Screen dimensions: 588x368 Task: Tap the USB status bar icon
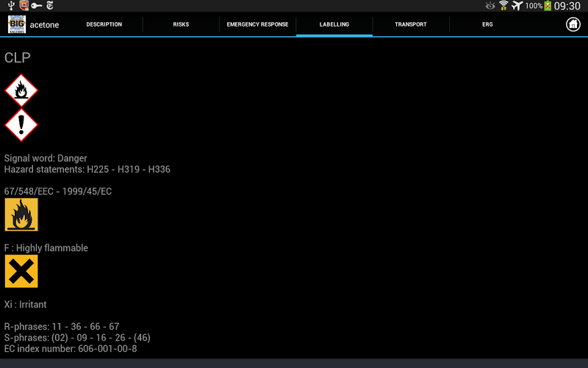pos(11,6)
